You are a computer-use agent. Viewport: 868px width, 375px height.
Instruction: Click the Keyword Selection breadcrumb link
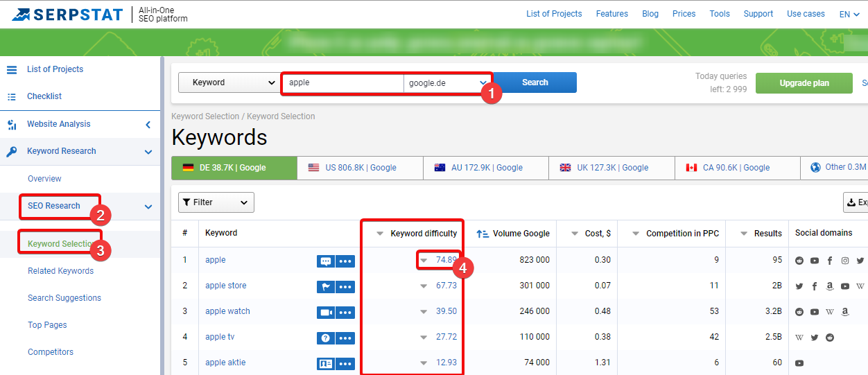point(205,116)
